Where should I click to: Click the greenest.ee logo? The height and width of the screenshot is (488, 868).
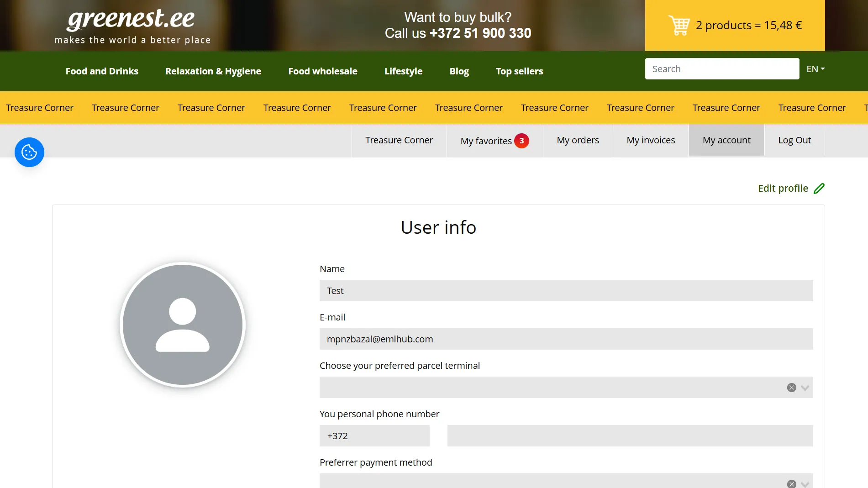pyautogui.click(x=132, y=26)
